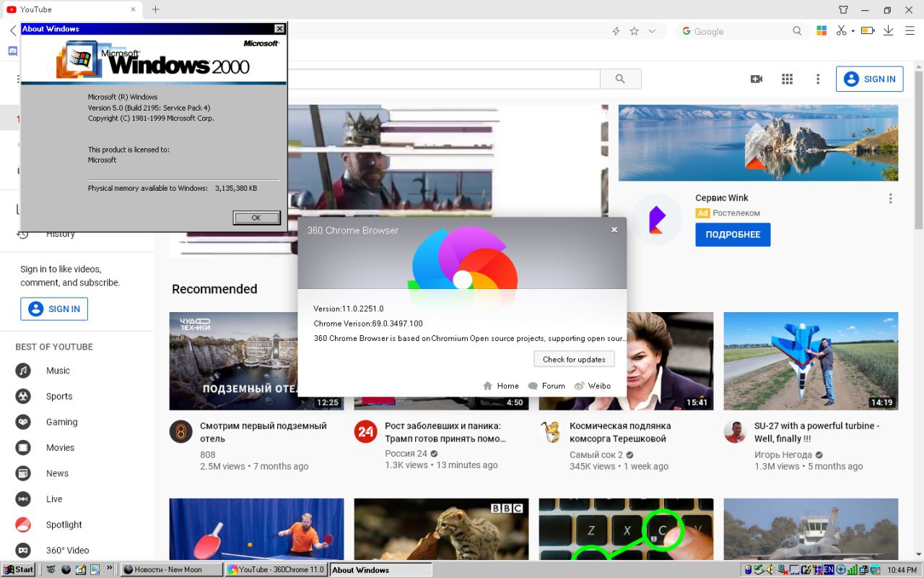Image resolution: width=924 pixels, height=578 pixels.
Task: Click the YouTube search button
Action: 620,79
